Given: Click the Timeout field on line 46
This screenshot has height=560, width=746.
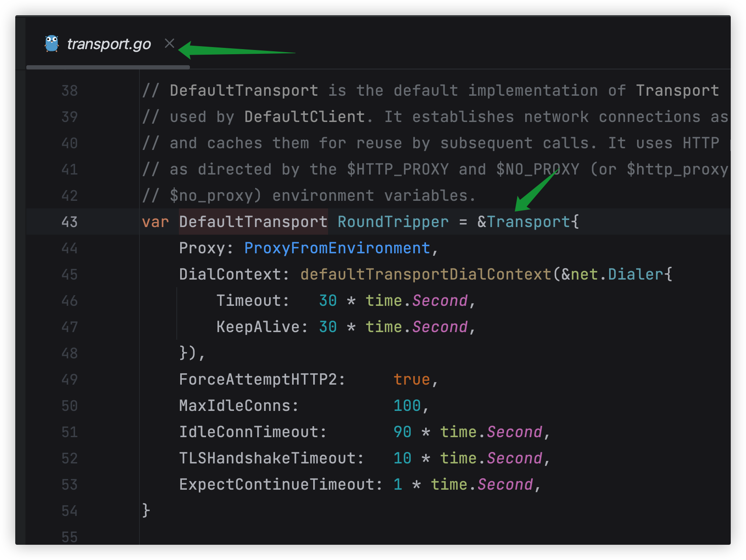Looking at the screenshot, I should (x=248, y=301).
